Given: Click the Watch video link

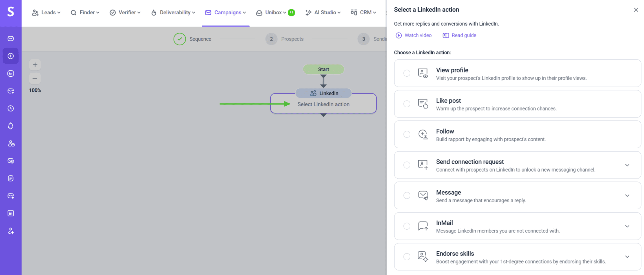Looking at the screenshot, I should pyautogui.click(x=414, y=35).
